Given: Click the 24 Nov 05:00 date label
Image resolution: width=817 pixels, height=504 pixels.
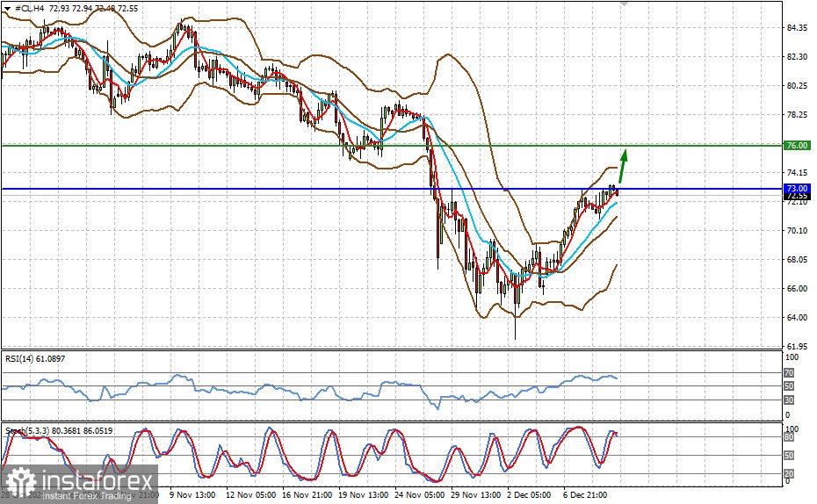Looking at the screenshot, I should [x=419, y=494].
